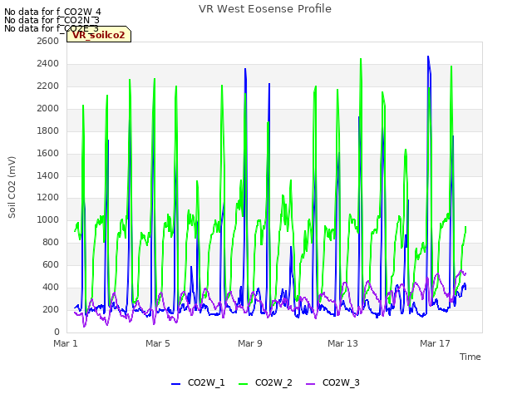Click the chart title VR West Eosense Profile

265,9
